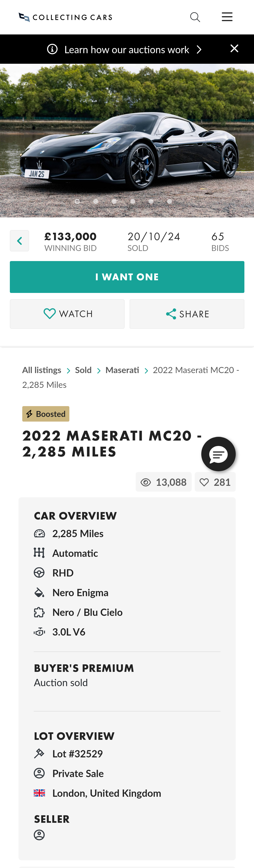This screenshot has width=254, height=868.
Task: Share this Maserati listing
Action: point(187,314)
